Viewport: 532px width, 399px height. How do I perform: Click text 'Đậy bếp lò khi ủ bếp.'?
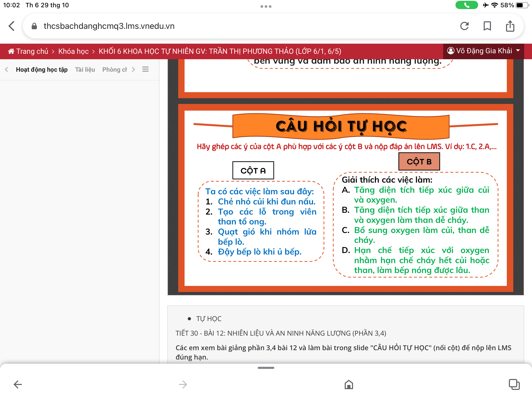click(260, 252)
